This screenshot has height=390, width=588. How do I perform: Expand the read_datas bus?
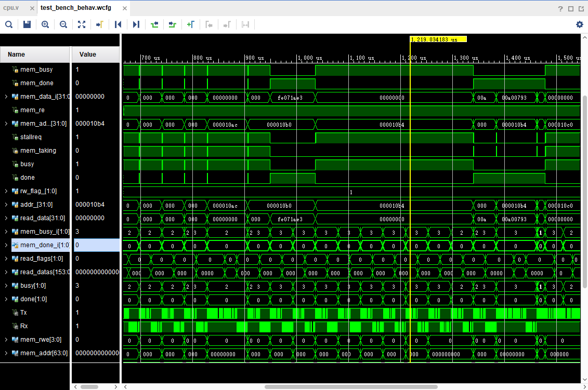(x=6, y=272)
